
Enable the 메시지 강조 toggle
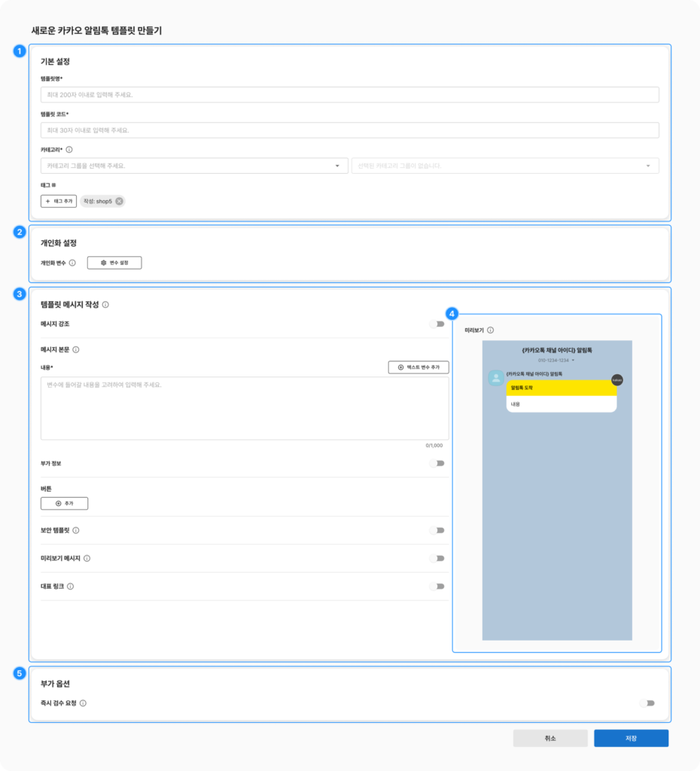pyautogui.click(x=437, y=324)
